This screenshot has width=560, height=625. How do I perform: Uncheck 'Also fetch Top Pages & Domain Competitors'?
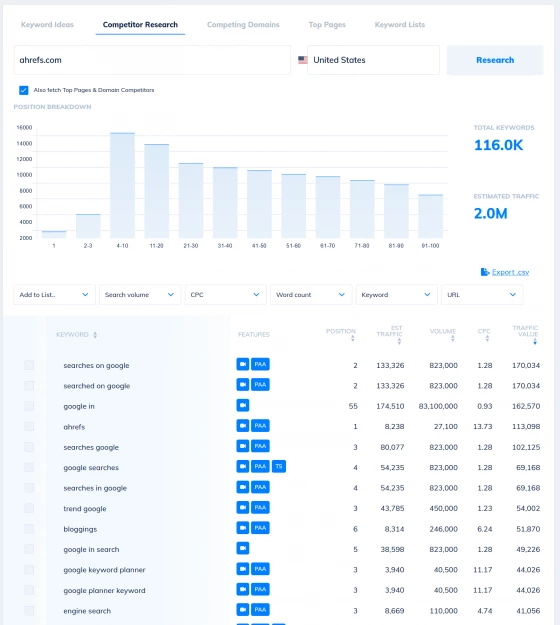[x=24, y=90]
